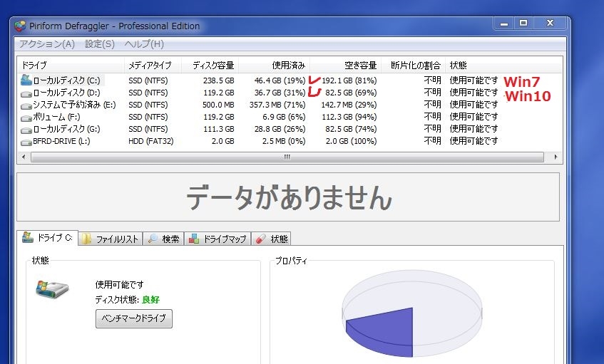
Task: Sort by the 空き容量 column header
Action: click(345, 66)
